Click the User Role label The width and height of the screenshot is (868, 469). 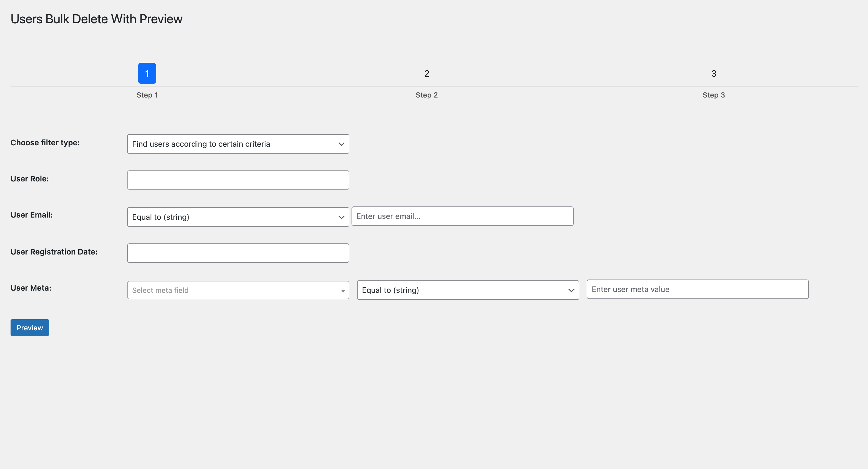[30, 179]
